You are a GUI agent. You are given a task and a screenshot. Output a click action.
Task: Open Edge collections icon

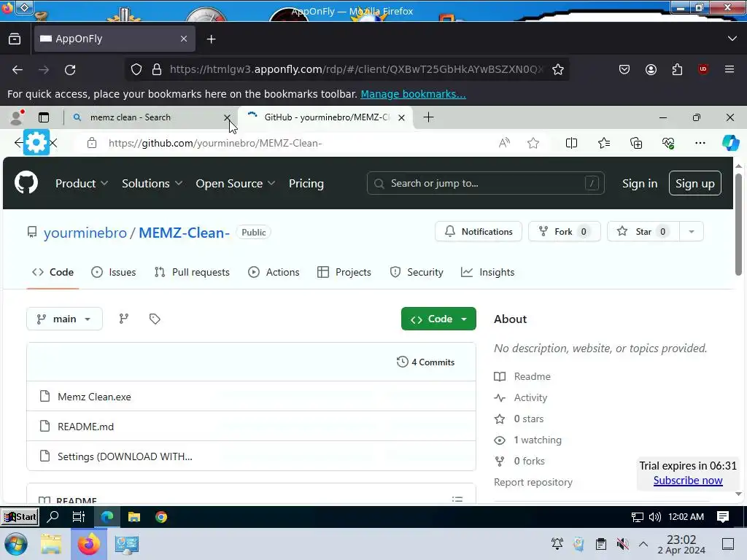pos(636,143)
